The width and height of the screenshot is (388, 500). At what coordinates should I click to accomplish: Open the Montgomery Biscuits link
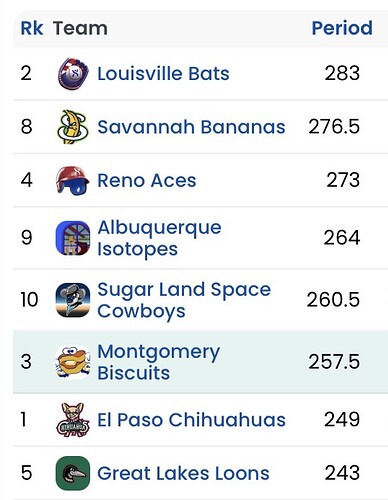159,362
